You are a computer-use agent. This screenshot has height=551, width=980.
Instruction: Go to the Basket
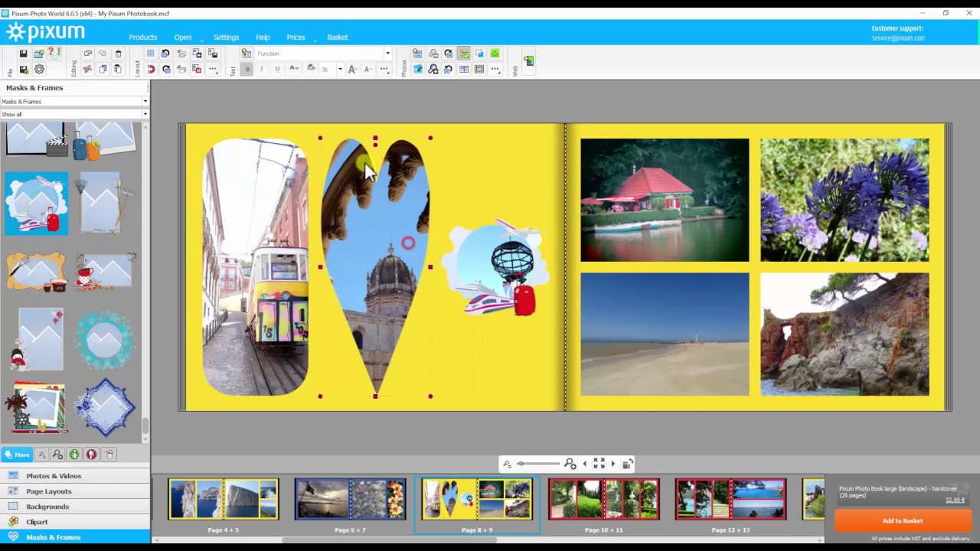pyautogui.click(x=337, y=37)
